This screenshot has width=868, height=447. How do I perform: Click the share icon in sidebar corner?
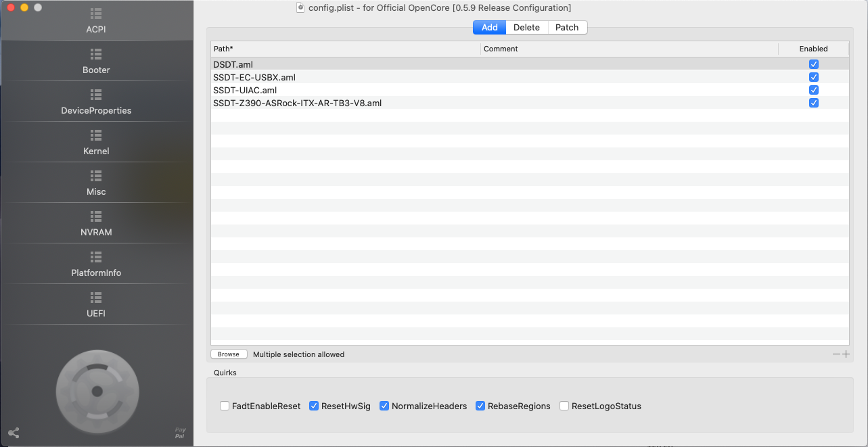[x=14, y=433]
